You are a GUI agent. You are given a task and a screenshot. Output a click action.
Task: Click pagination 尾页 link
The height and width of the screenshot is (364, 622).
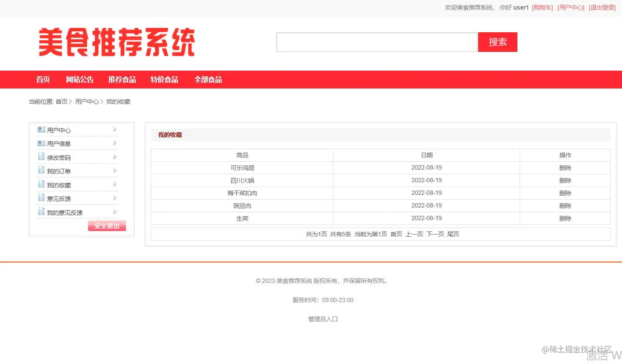point(453,234)
